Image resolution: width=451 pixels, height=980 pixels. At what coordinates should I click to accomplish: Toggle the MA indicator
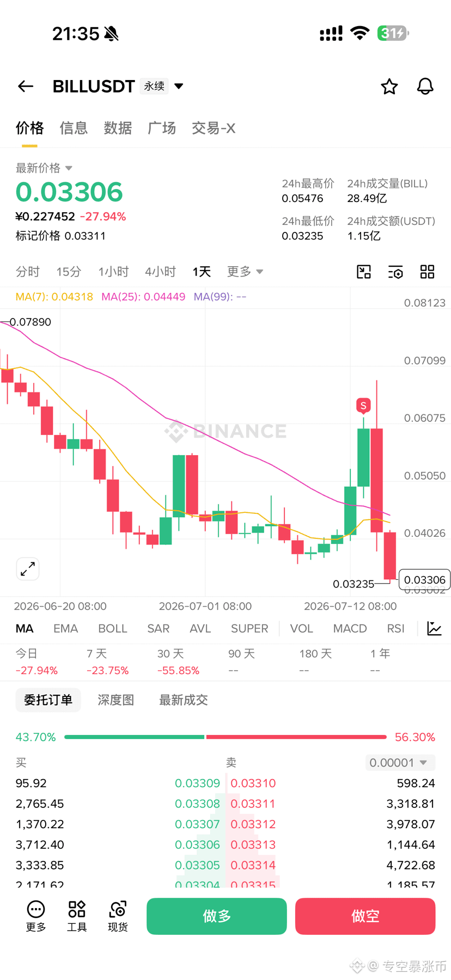click(x=25, y=628)
